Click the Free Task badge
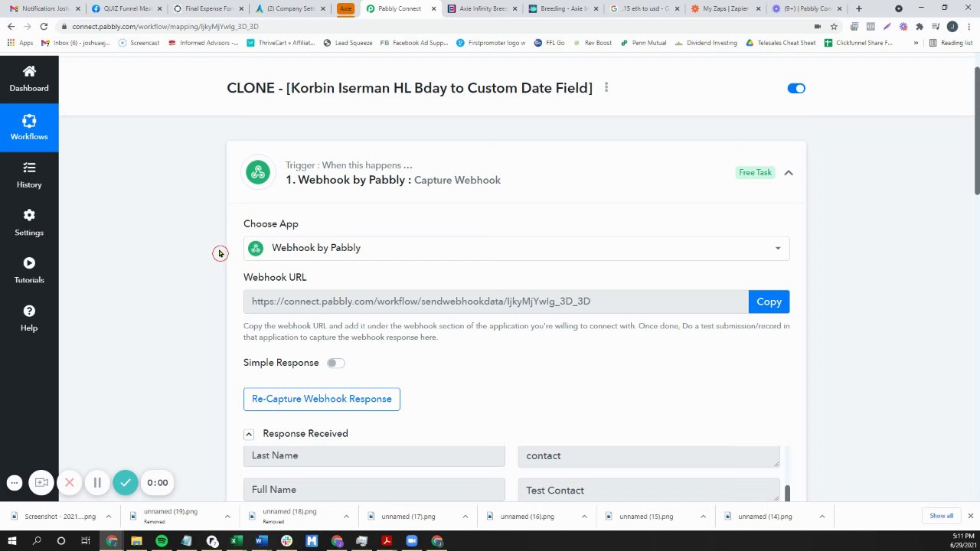The height and width of the screenshot is (551, 980). [x=755, y=173]
